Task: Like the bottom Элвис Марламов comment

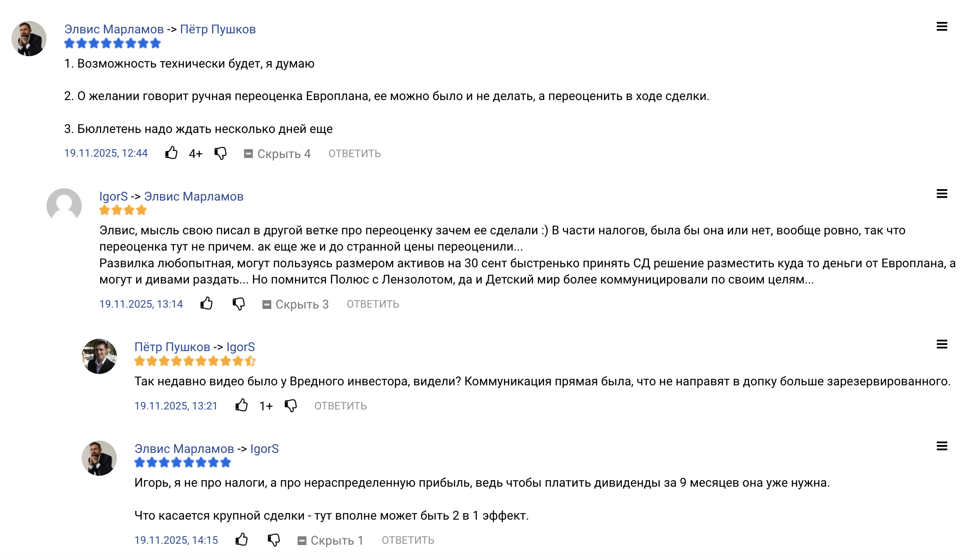Action: 242,540
